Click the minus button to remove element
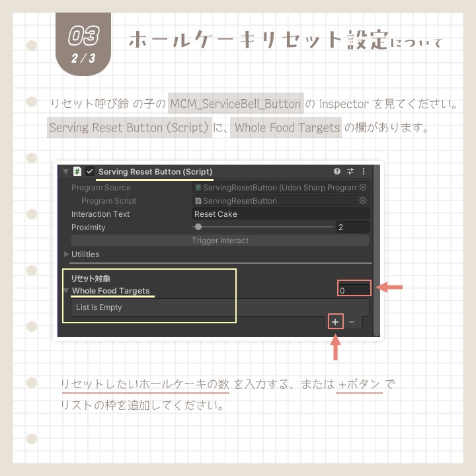The image size is (476, 476). pos(352,322)
